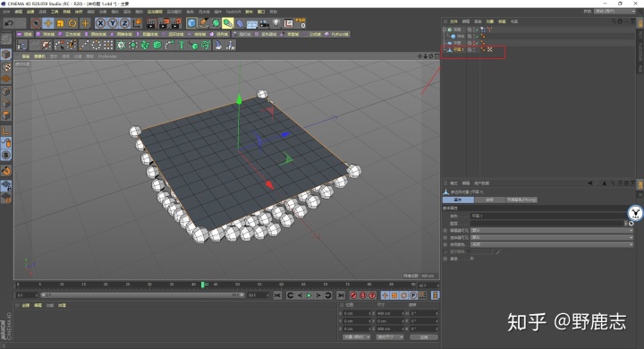Play animation forwards
The width and height of the screenshot is (644, 349).
(309, 295)
